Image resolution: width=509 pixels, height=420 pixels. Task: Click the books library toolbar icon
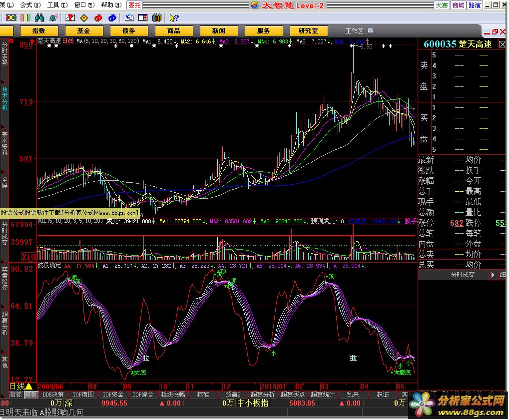(x=157, y=18)
